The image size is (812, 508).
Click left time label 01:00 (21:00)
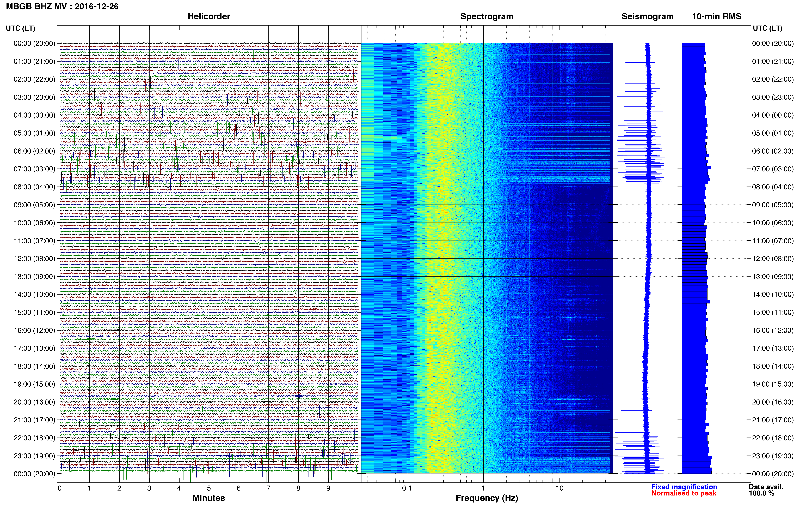(x=34, y=62)
